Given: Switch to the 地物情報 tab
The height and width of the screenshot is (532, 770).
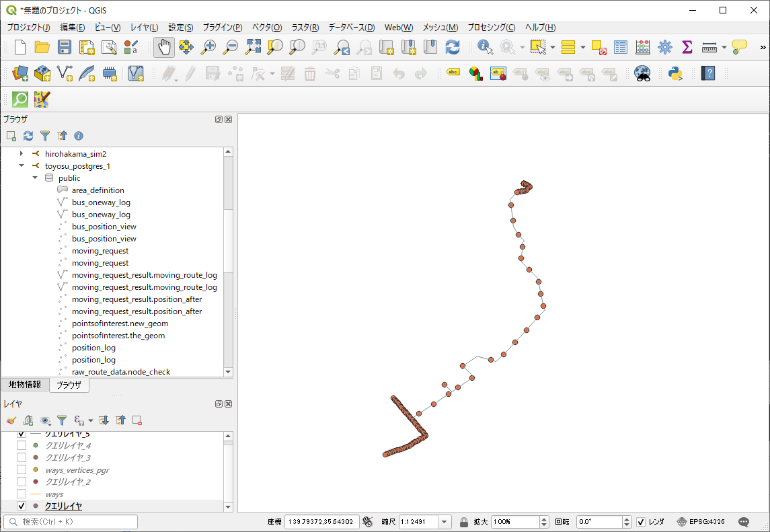Looking at the screenshot, I should [25, 385].
